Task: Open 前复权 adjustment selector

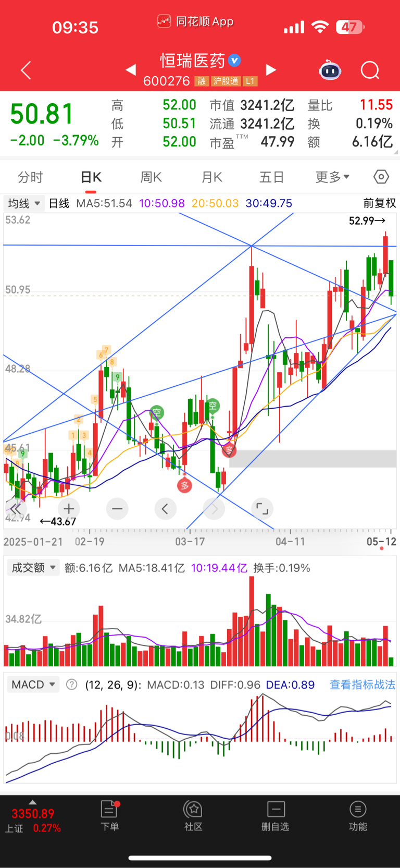Action: point(380,203)
